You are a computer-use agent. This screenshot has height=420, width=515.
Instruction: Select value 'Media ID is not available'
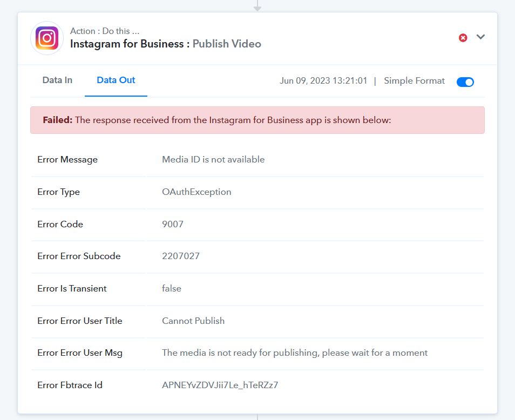pos(213,160)
